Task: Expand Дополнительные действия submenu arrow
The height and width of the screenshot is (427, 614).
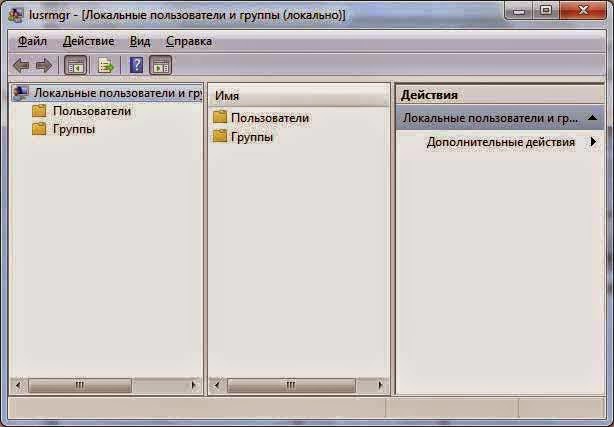Action: (594, 142)
